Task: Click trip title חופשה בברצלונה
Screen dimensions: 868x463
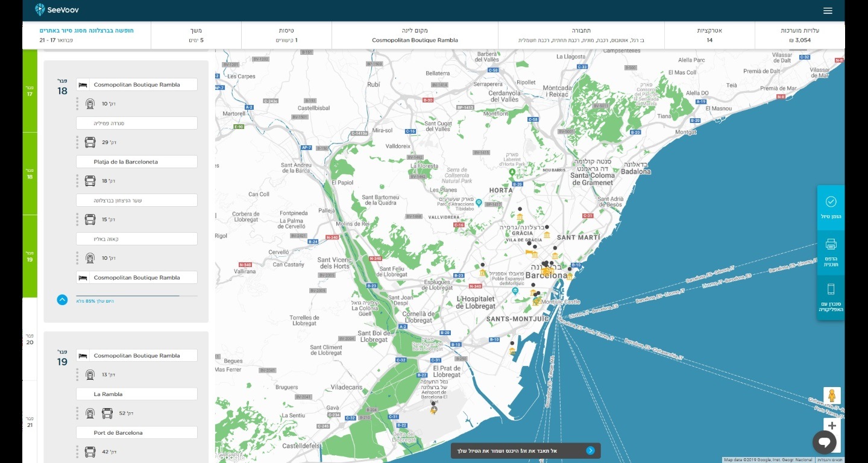Action: tap(87, 30)
